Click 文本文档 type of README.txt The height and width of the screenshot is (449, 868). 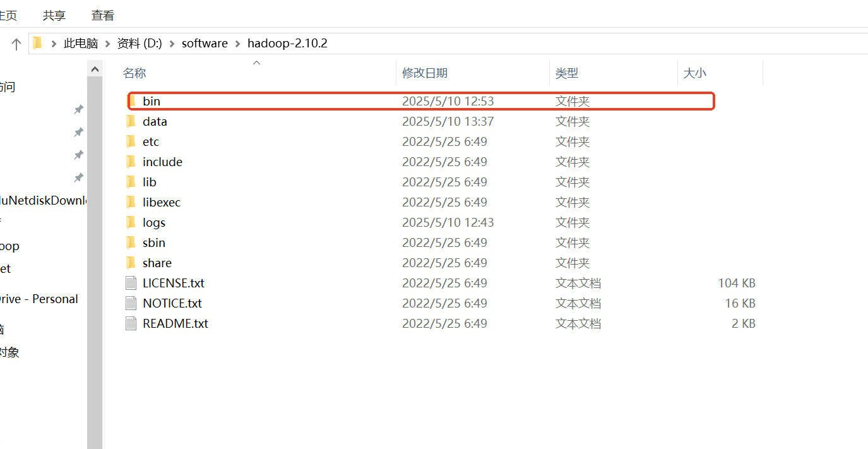click(578, 323)
